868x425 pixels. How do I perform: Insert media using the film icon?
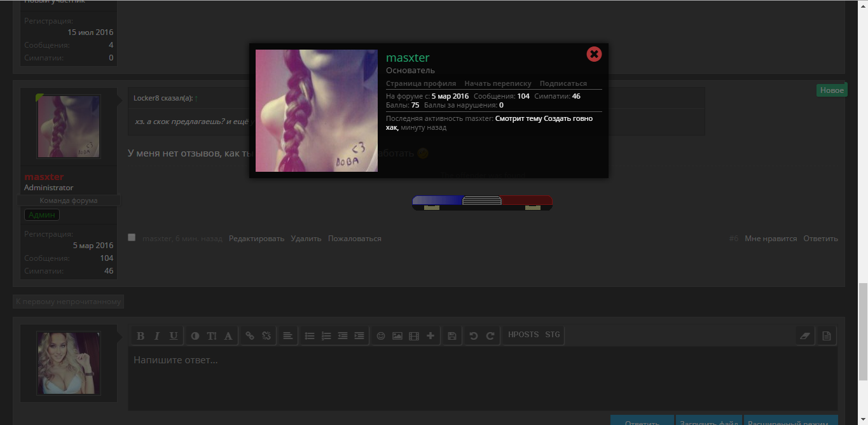coord(414,336)
